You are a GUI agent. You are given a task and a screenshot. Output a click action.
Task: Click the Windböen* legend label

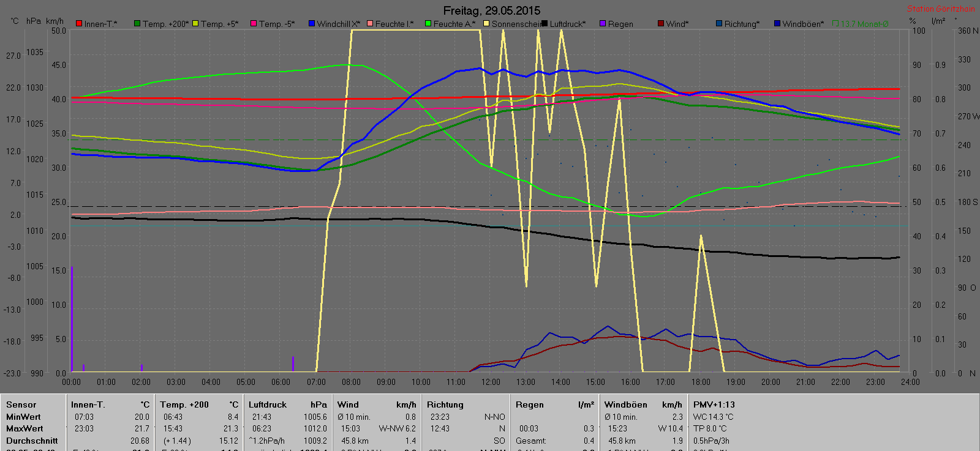[x=803, y=24]
